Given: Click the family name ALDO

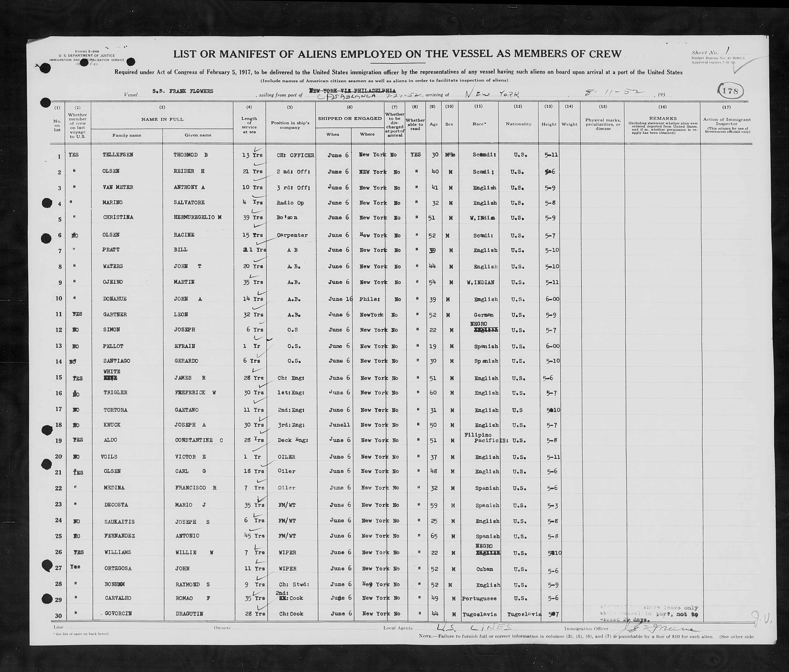Looking at the screenshot, I should point(110,440).
